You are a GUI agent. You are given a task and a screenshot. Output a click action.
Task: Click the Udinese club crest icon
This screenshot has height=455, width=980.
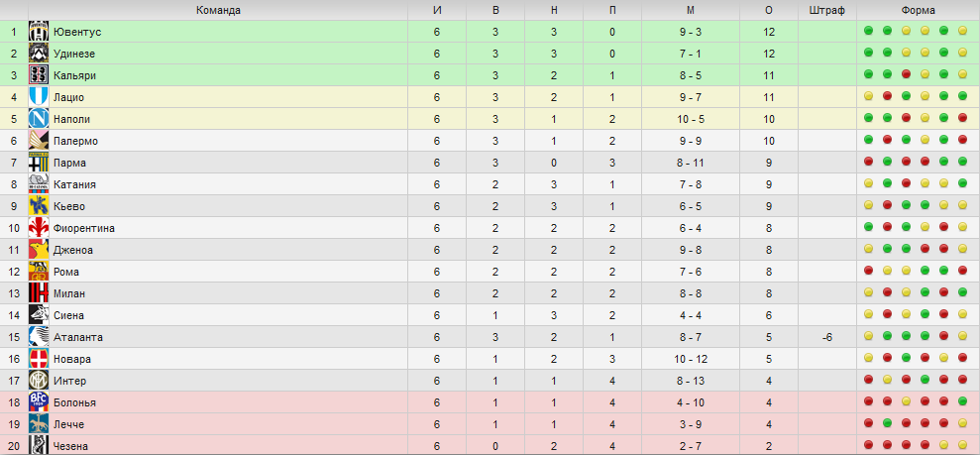[39, 54]
